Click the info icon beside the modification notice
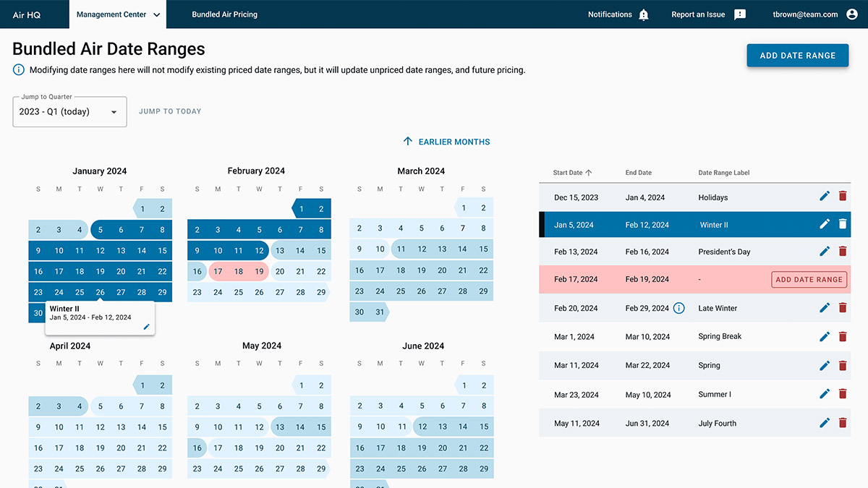Image resolution: width=868 pixels, height=488 pixels. pos(19,70)
